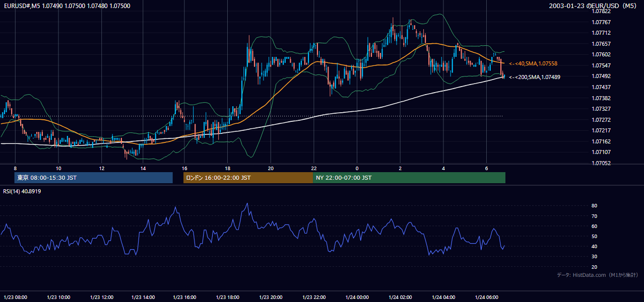The image size is (644, 302).
Task: Click the price axis value 1.07657
Action: 601,44
